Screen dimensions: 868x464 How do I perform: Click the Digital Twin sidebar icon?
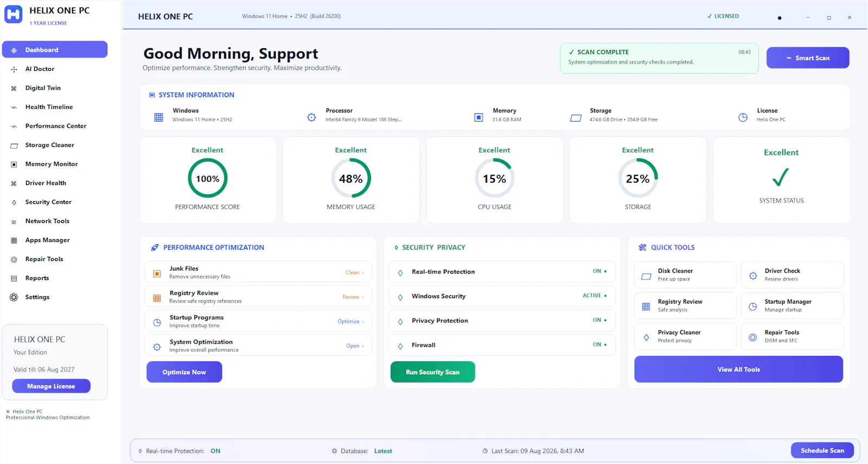click(14, 88)
